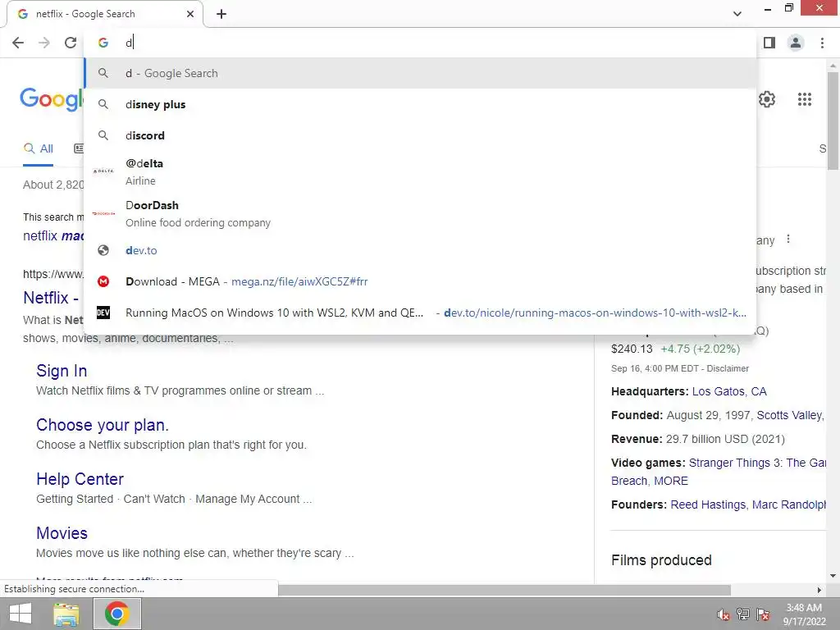This screenshot has height=630, width=840.
Task: Open Google quick settings gear
Action: [767, 99]
